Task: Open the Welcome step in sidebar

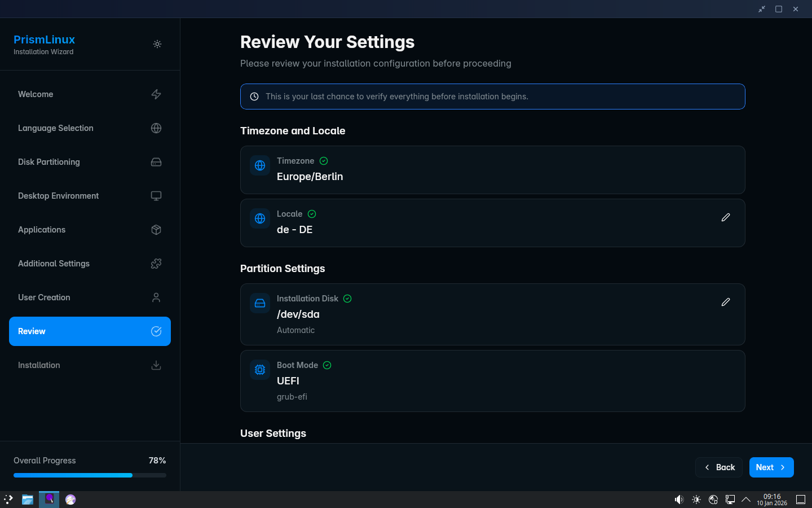Action: tap(90, 94)
